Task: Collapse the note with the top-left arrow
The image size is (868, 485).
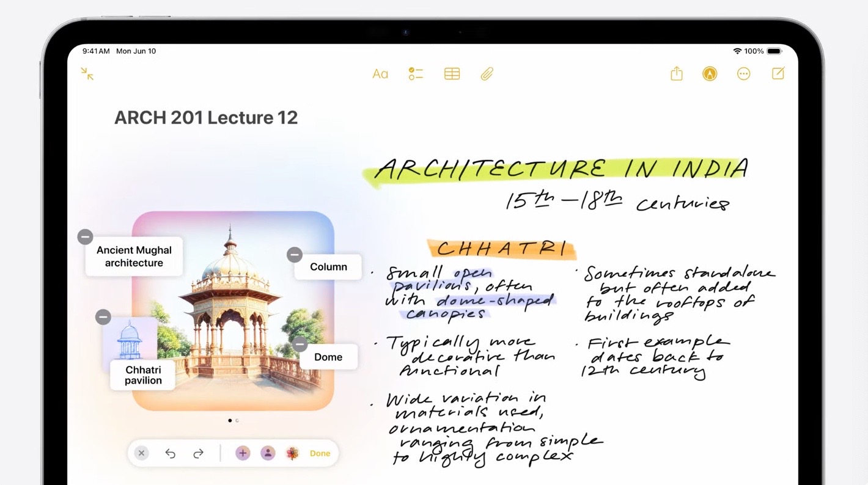Action: pyautogui.click(x=87, y=74)
